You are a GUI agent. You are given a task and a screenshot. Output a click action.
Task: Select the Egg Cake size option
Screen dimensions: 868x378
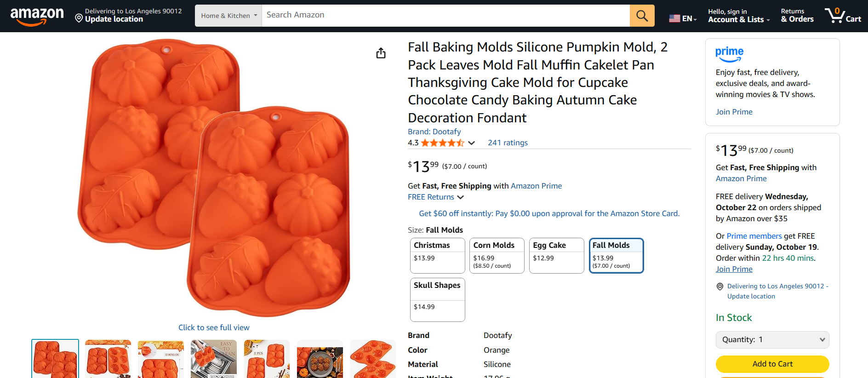tap(556, 255)
